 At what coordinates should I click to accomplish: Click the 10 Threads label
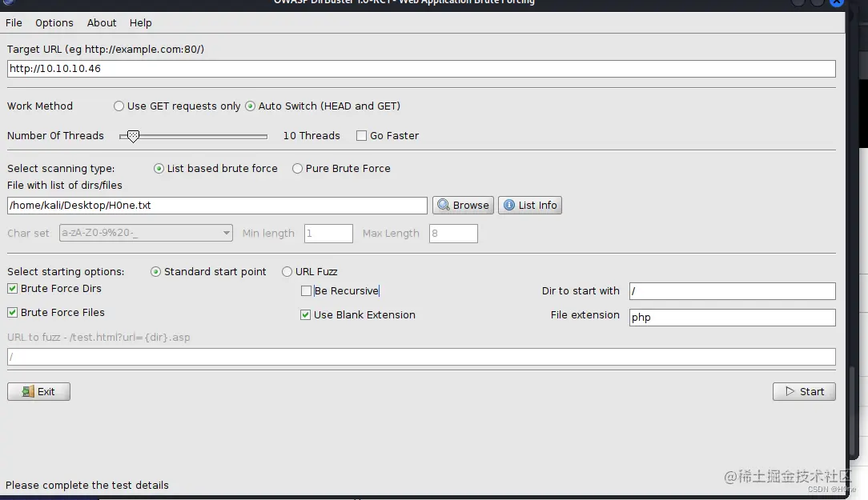[311, 135]
